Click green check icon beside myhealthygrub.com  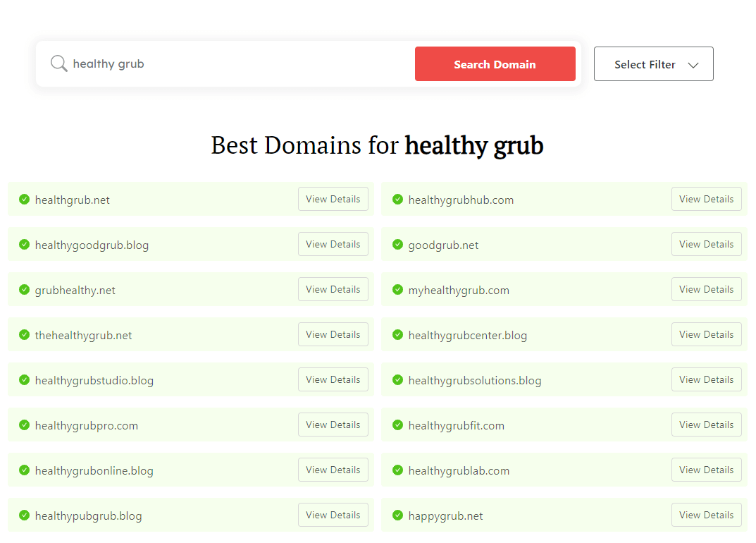point(397,289)
